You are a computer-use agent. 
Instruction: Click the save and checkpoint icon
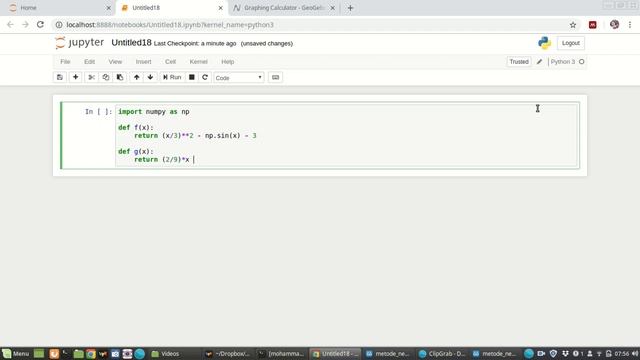point(60,77)
